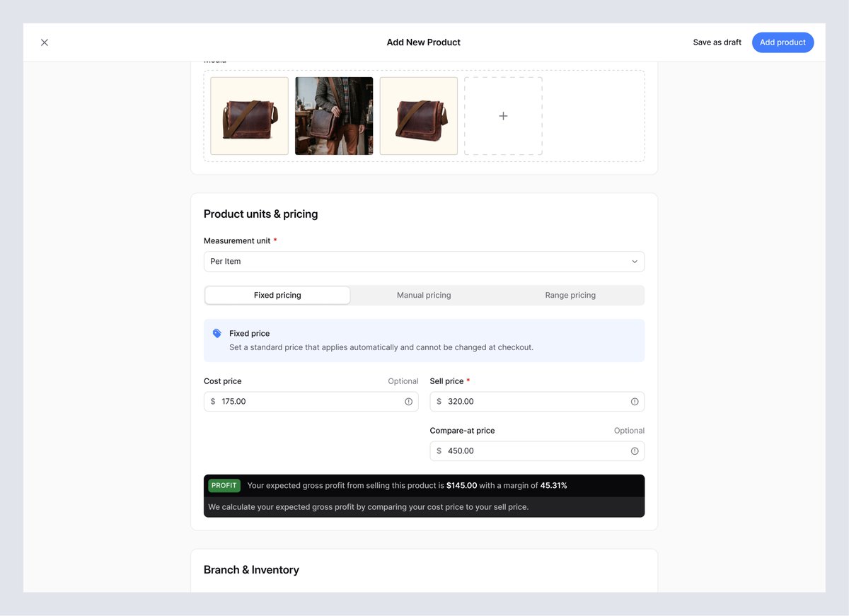The height and width of the screenshot is (616, 849).
Task: Click the dollar sign in the Cost price field
Action: (x=213, y=401)
